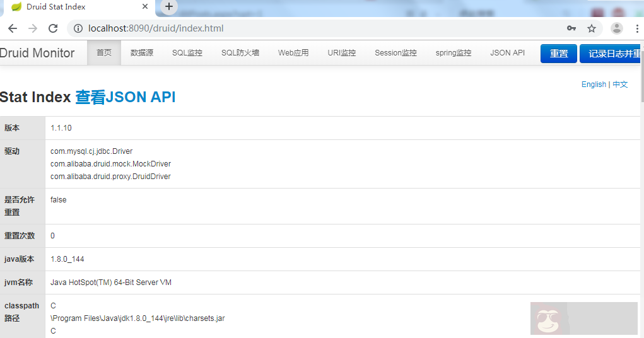This screenshot has width=644, height=338.
Task: Select com.alibaba.druid.mock.MockDriver text
Action: click(x=110, y=163)
